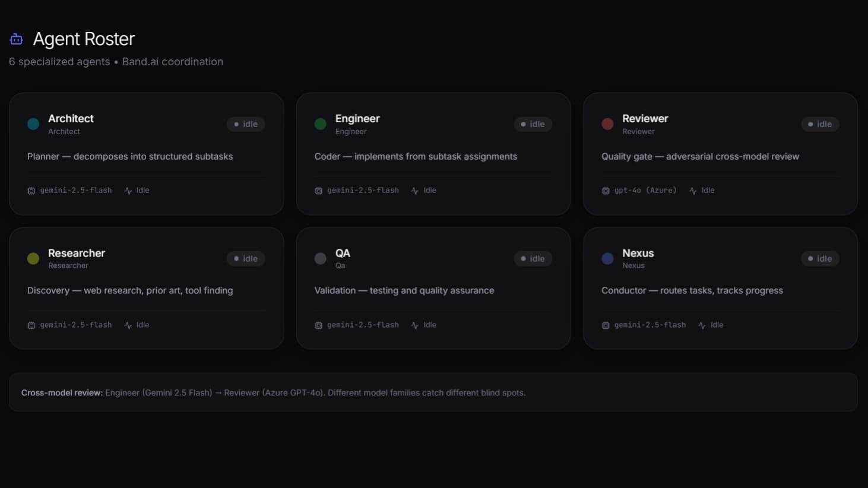Click the blue Nexus color dot
Viewport: 868px width, 488px height.
[607, 258]
